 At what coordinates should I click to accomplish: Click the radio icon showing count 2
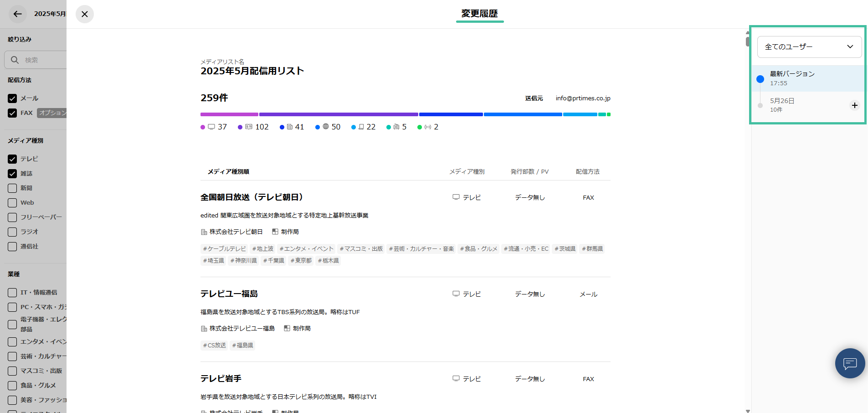point(427,127)
